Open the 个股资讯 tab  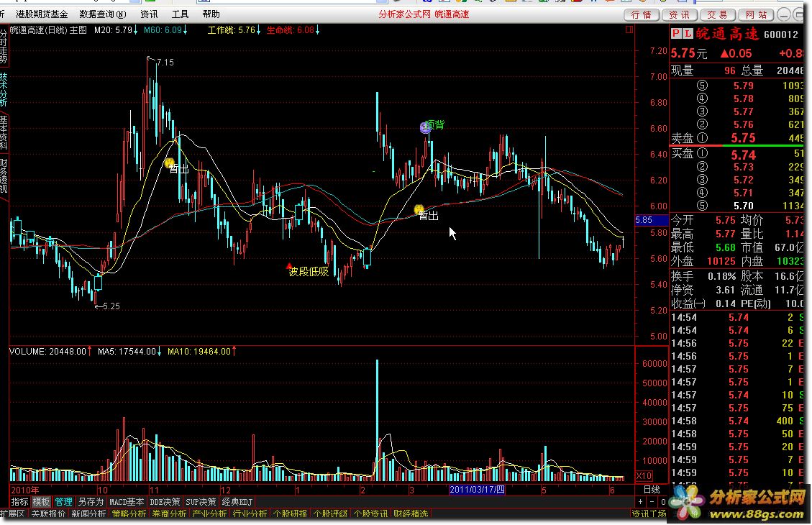coord(370,513)
